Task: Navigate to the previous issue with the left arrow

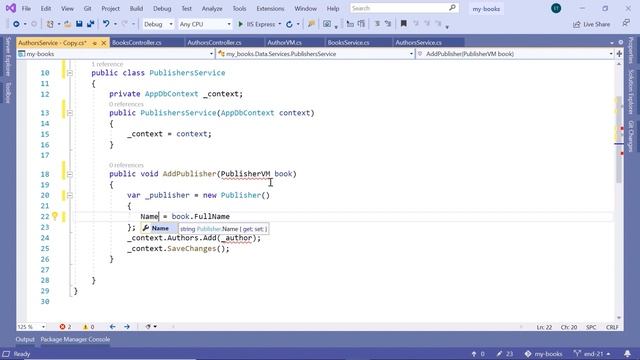Action: (x=112, y=327)
